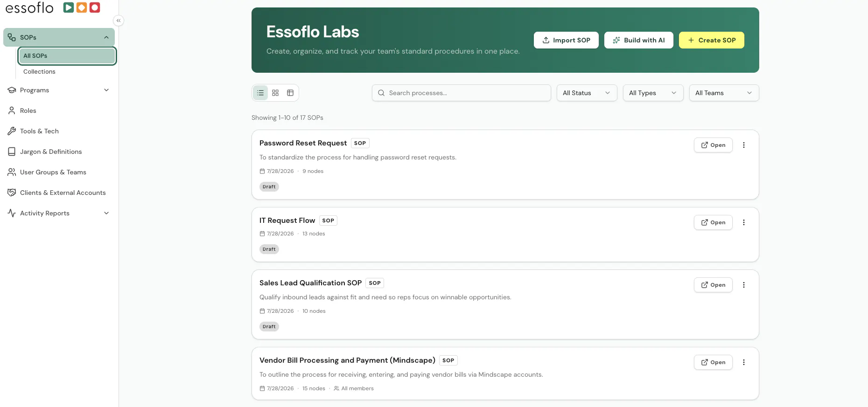Click the Tools & Tech wrench icon
The height and width of the screenshot is (407, 868).
12,131
